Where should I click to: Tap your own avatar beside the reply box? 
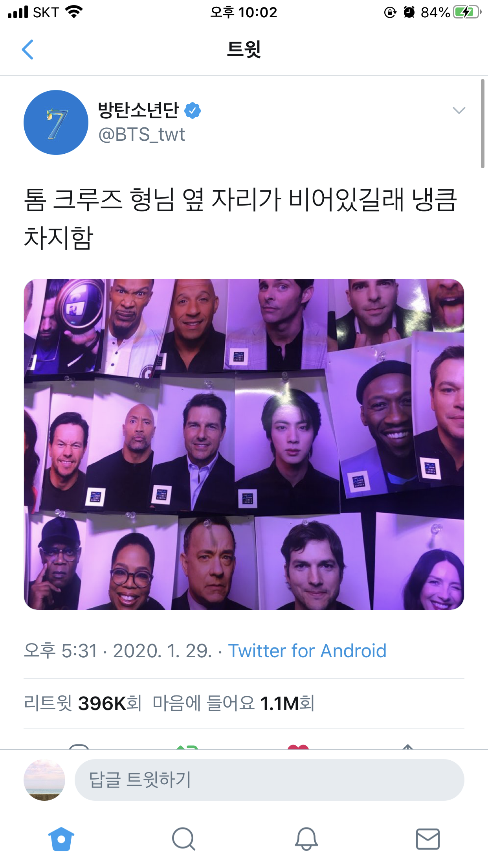[44, 780]
